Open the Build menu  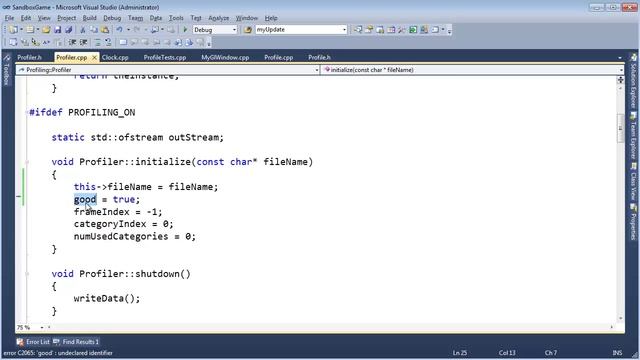[89, 18]
